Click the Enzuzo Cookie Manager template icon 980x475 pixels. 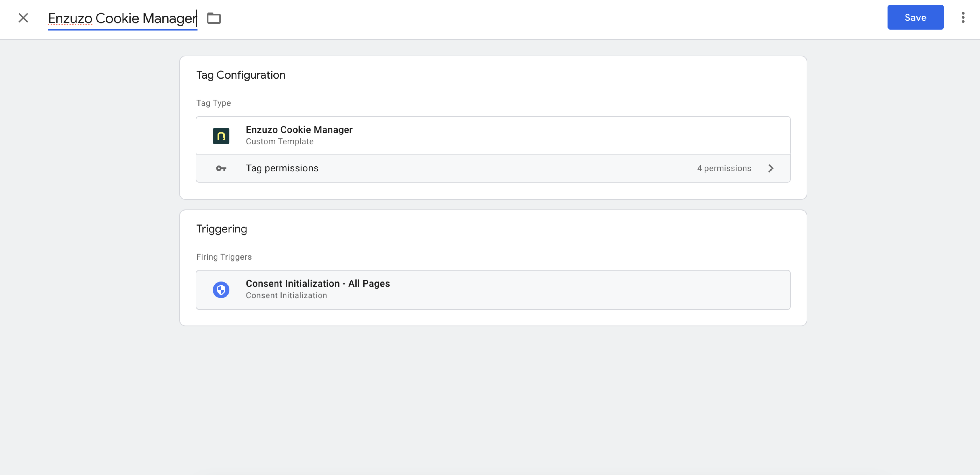221,135
